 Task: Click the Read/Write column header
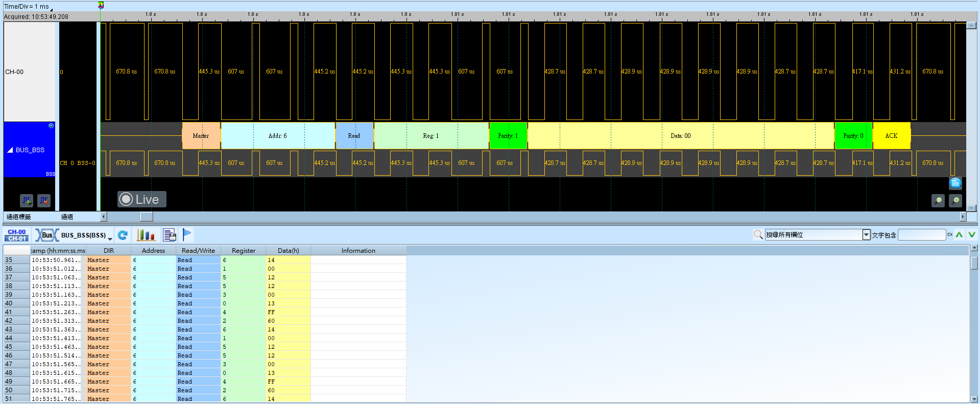198,251
